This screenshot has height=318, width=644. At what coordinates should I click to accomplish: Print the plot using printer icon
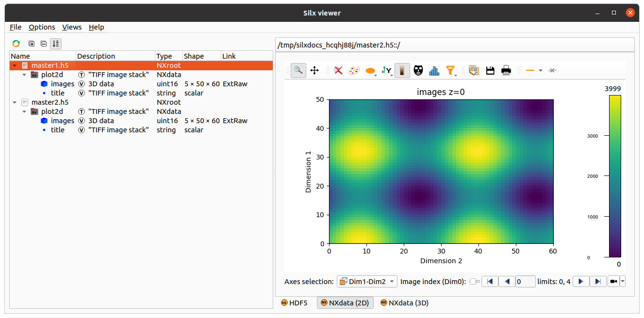(506, 71)
